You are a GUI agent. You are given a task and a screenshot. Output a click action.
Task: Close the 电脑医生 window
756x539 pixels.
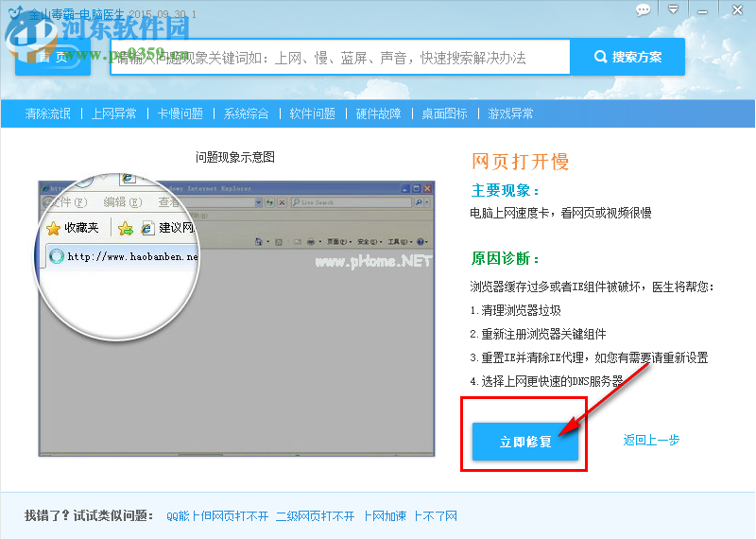737,10
